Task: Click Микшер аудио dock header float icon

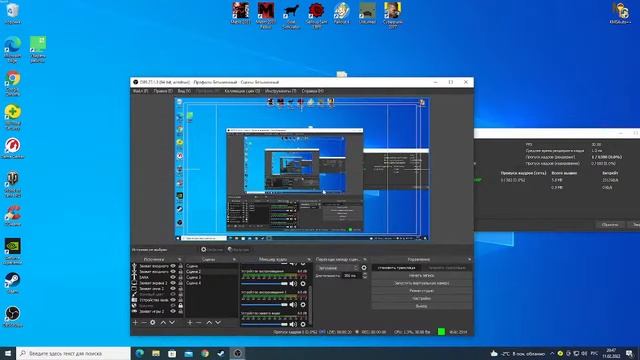Action: tap(309, 260)
